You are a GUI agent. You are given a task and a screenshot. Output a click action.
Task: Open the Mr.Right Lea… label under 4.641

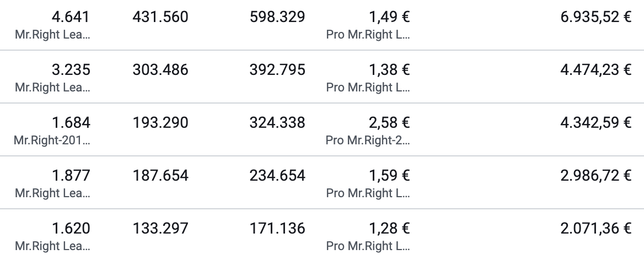tap(52, 35)
